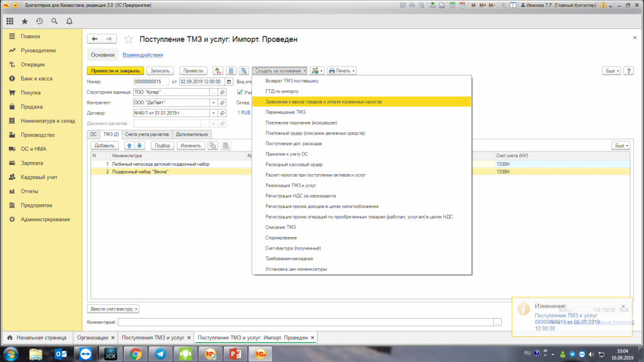
Task: Close the Организации tab
Action: (x=113, y=337)
